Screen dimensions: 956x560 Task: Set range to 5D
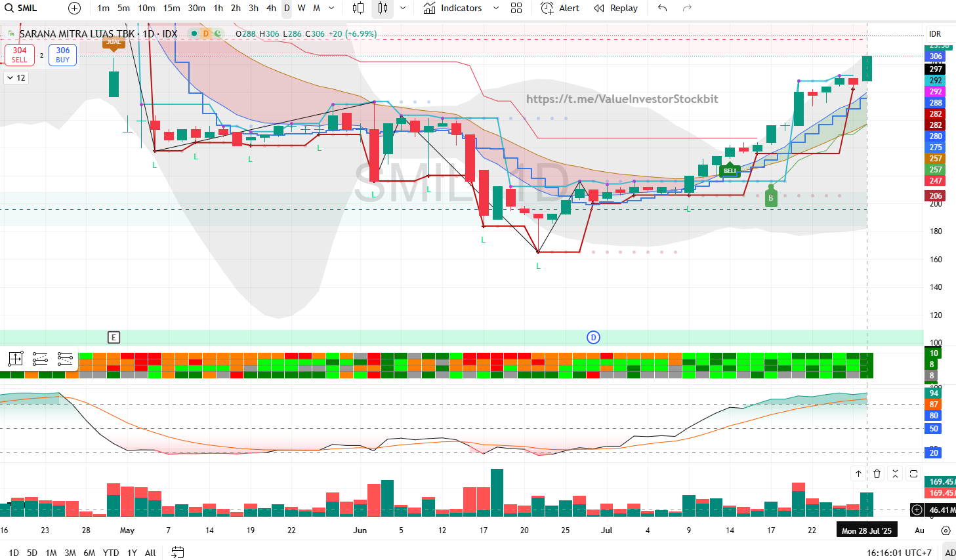32,553
